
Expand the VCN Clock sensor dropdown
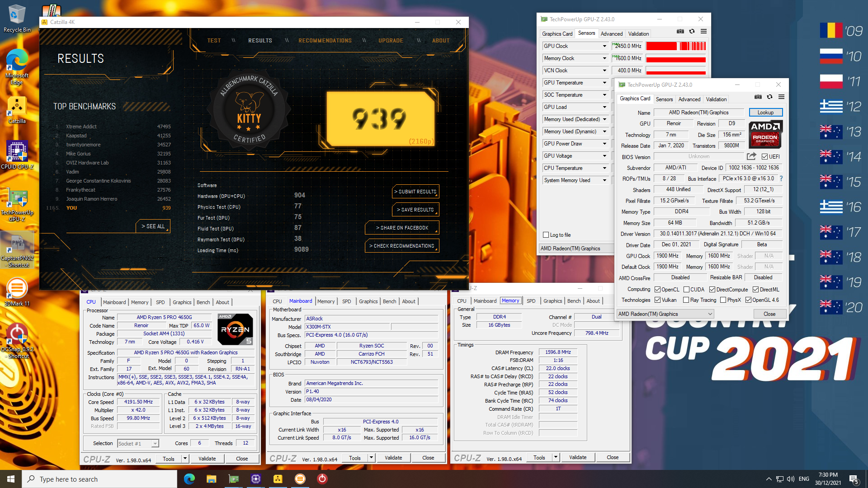[604, 70]
